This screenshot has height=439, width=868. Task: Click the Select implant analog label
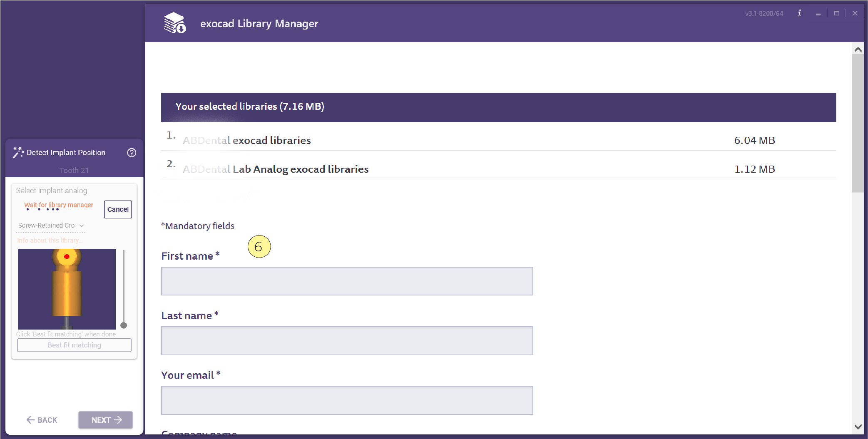click(52, 191)
